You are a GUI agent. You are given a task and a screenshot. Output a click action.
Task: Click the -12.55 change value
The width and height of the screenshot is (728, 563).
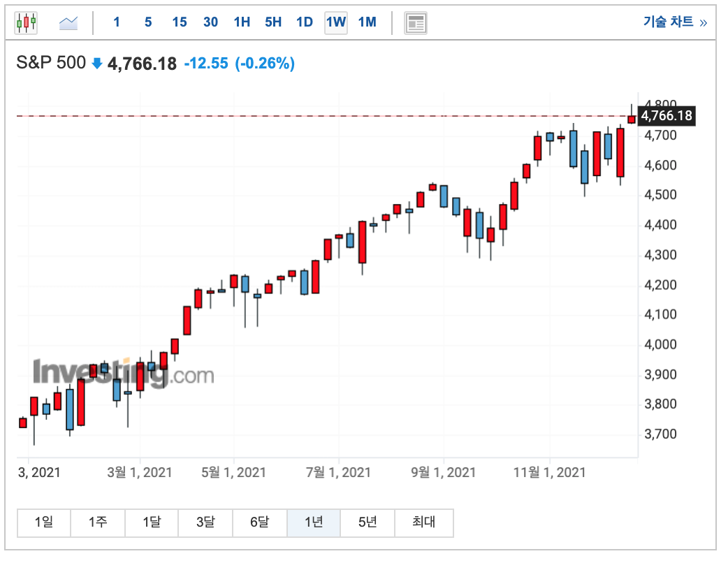206,63
